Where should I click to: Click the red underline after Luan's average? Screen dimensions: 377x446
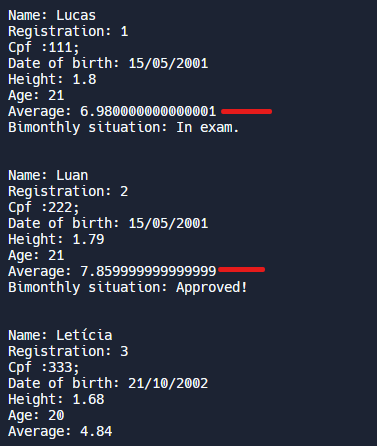tap(241, 269)
